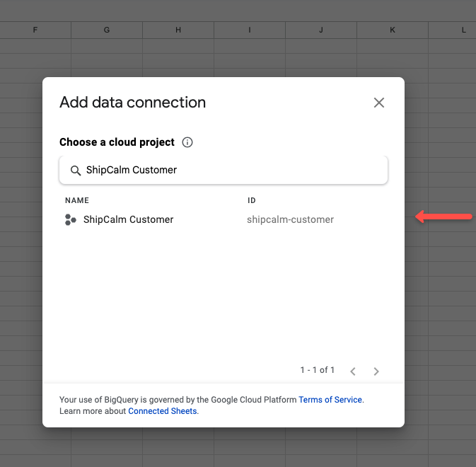The image size is (476, 467).
Task: Close the Add data connection dialog
Action: coord(379,103)
